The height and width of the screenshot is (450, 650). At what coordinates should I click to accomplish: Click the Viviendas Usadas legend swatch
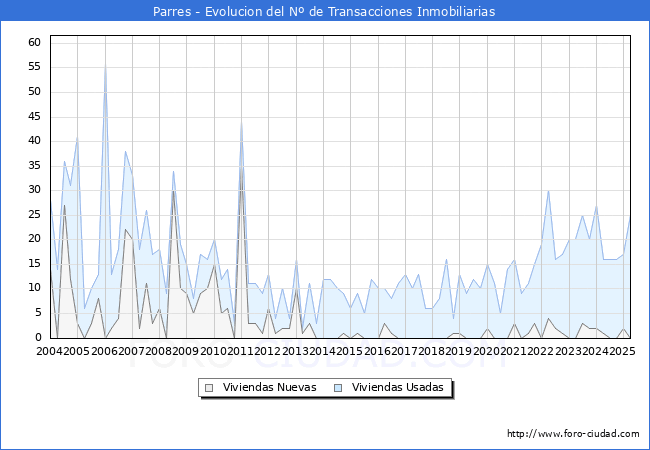coord(338,388)
